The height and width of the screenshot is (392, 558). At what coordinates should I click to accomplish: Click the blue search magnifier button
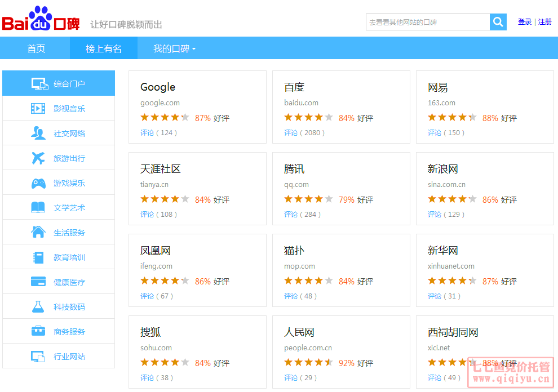498,22
